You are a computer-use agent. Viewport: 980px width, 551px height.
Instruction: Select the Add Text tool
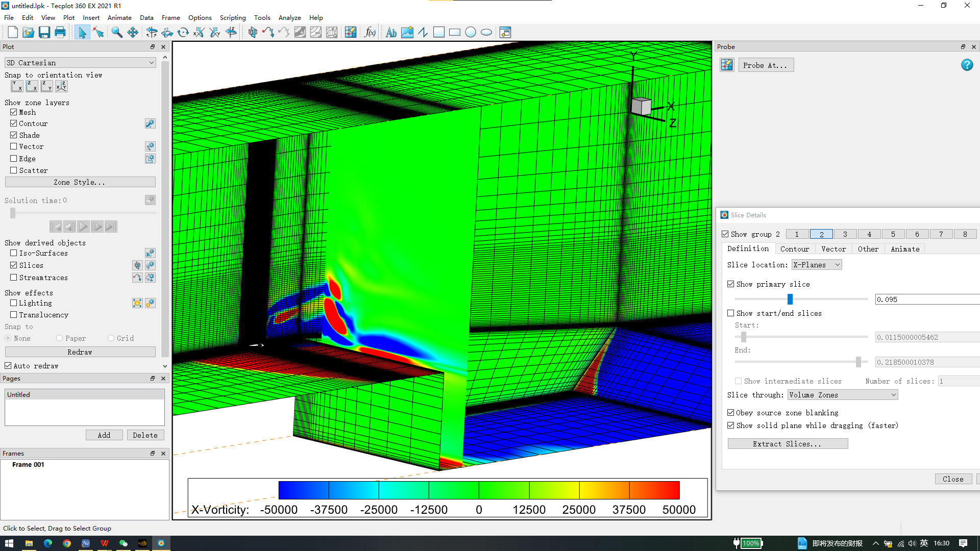tap(391, 33)
